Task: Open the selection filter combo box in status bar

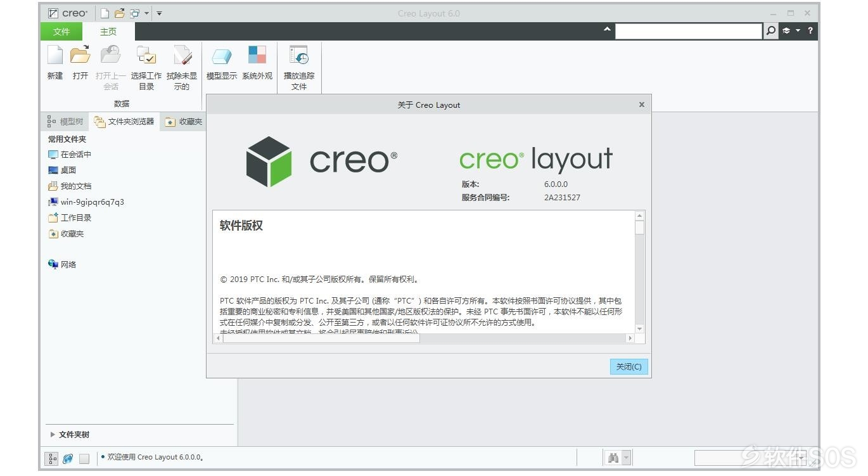Action: (751, 458)
